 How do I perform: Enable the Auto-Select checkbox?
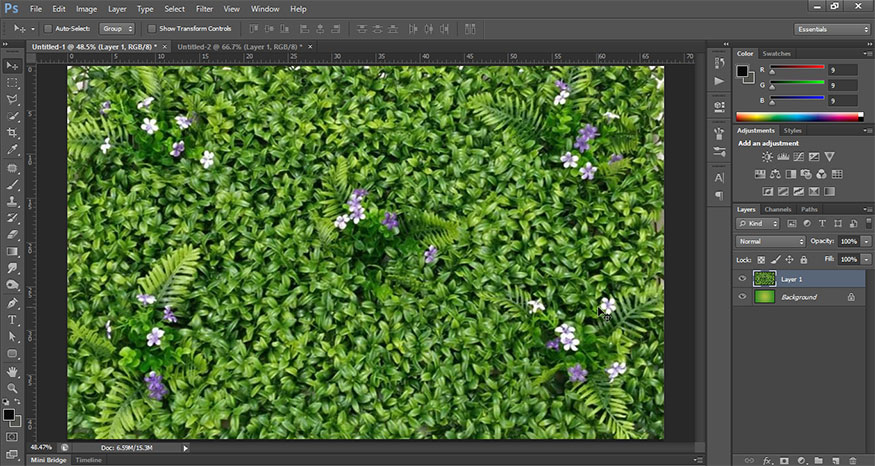click(47, 29)
